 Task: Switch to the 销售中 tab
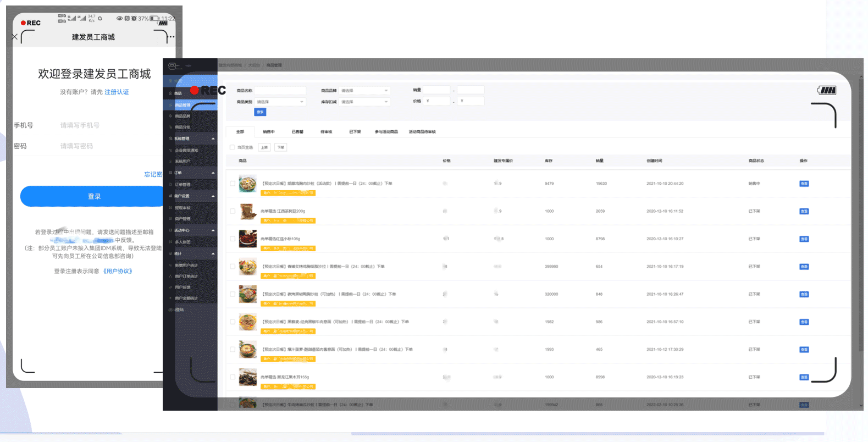pos(268,132)
